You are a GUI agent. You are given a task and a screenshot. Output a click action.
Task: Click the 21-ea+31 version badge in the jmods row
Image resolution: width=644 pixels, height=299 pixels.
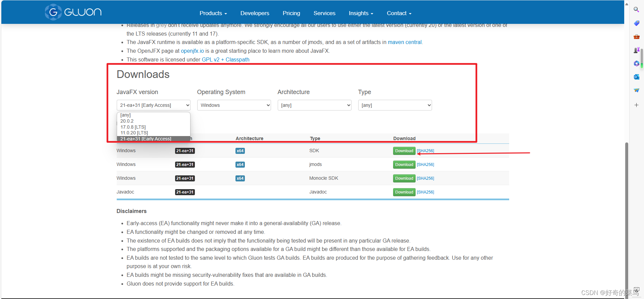point(185,165)
